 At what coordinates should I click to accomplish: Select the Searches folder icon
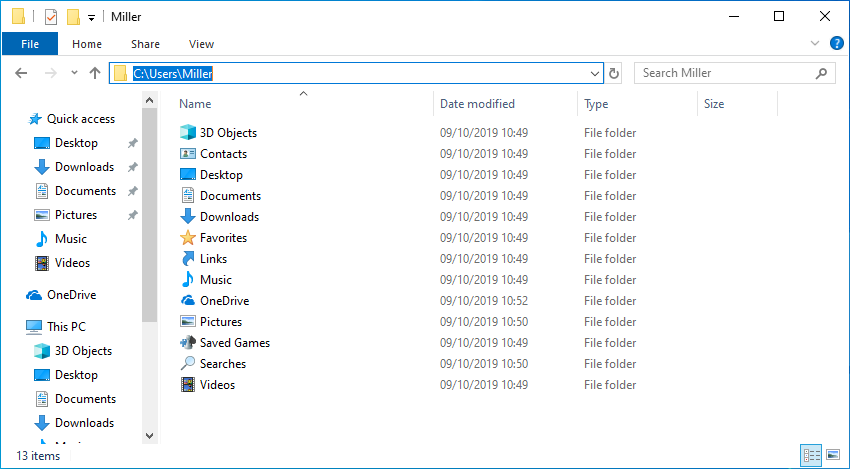(x=188, y=364)
